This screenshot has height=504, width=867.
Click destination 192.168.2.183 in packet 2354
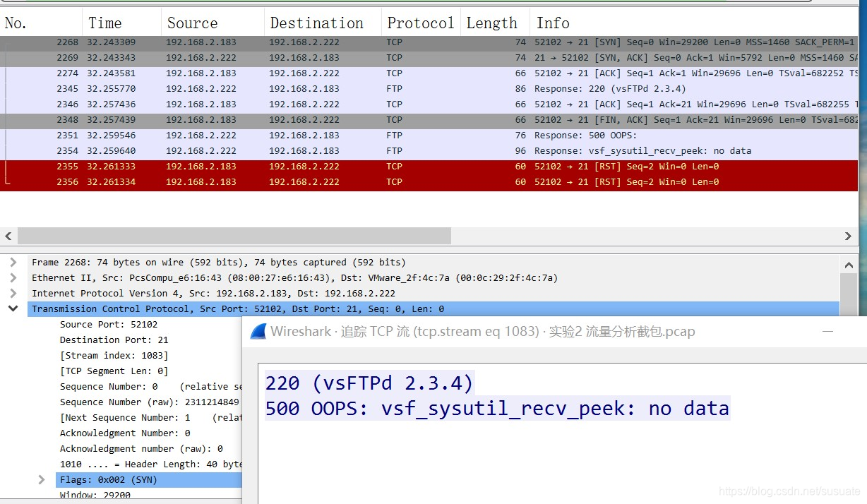pos(304,151)
